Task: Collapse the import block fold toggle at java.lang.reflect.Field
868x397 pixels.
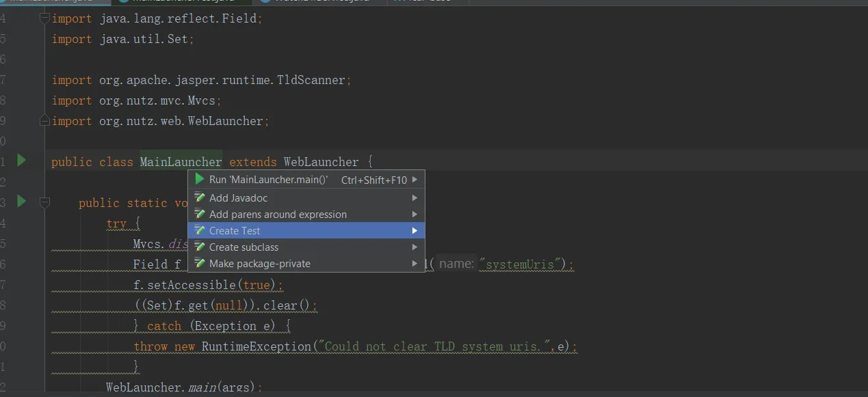Action: 44,18
